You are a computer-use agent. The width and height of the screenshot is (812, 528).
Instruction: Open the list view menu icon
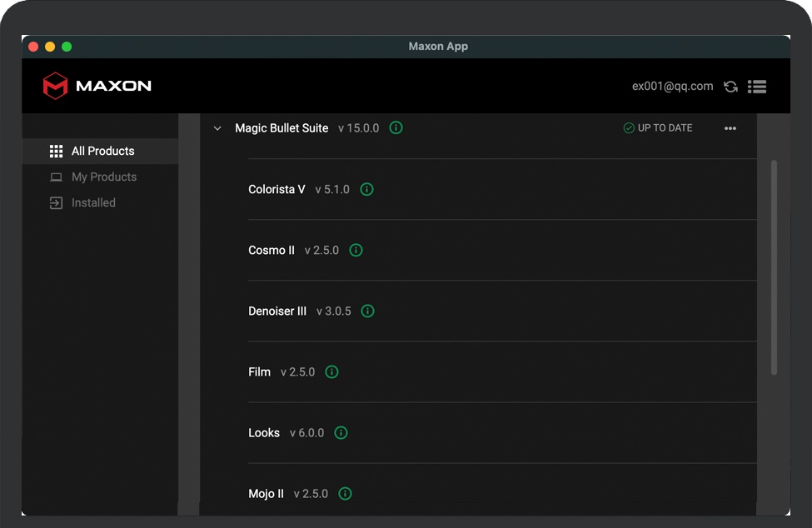[756, 87]
